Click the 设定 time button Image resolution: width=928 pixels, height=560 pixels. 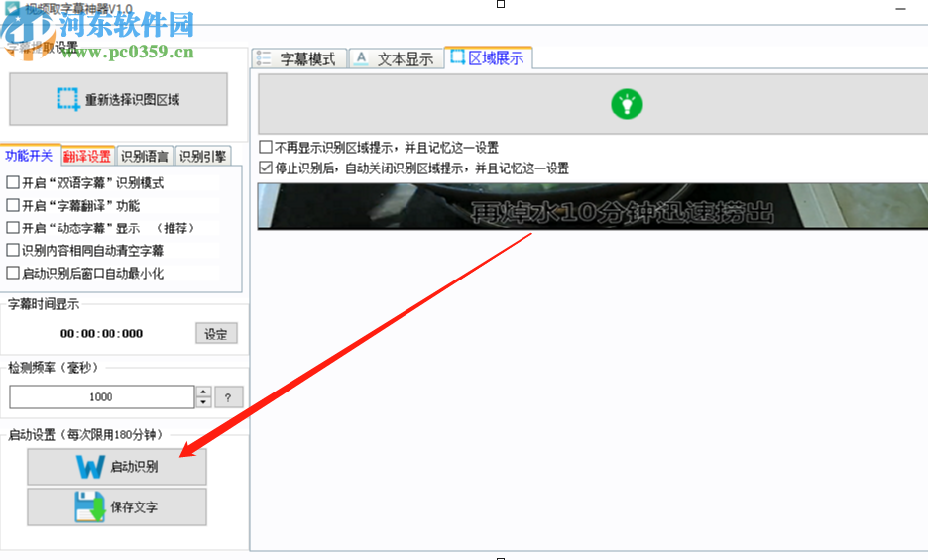216,333
